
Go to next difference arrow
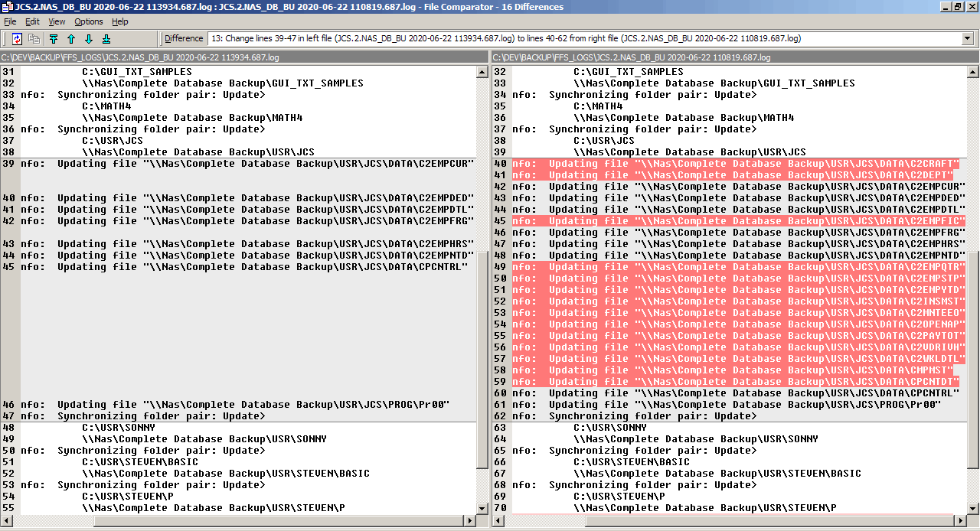pyautogui.click(x=89, y=38)
